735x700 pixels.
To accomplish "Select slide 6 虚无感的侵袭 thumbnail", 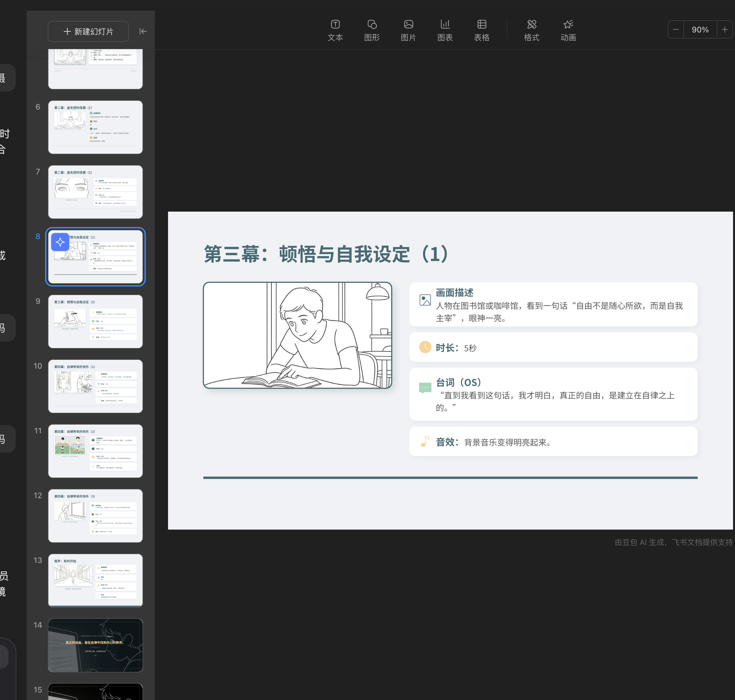I will (95, 127).
